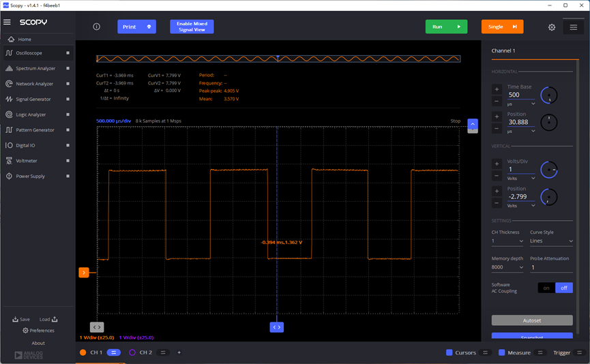Click the Print button
Viewport: 590px width, 364px height.
click(136, 27)
